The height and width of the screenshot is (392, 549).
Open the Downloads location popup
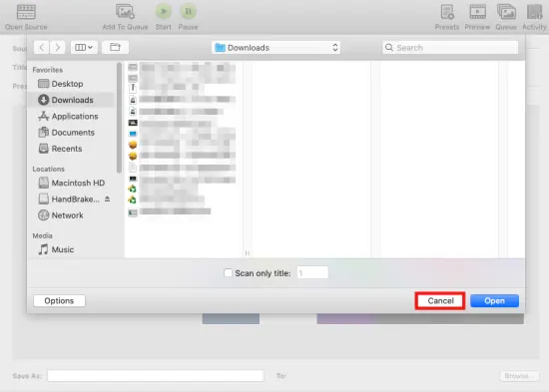(275, 48)
